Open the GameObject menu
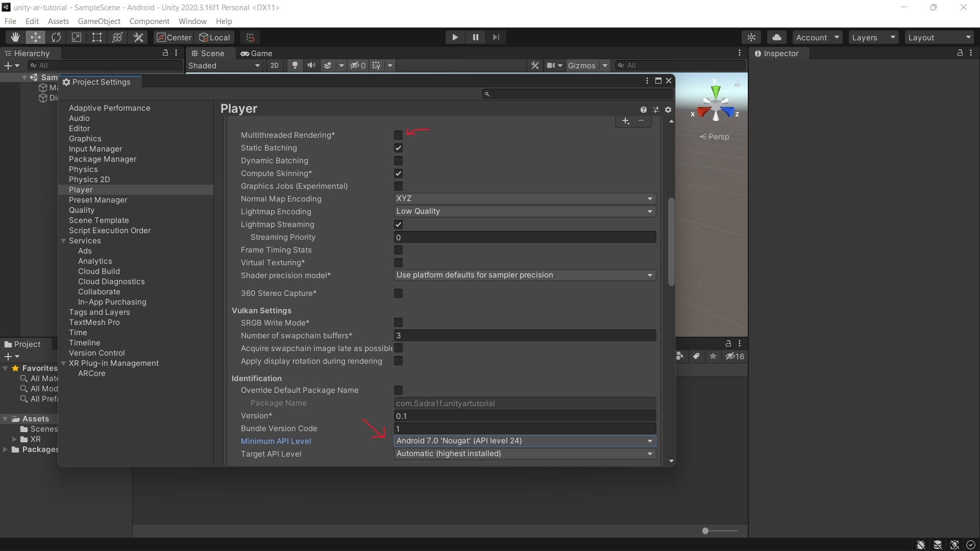The width and height of the screenshot is (980, 551). coord(99,21)
